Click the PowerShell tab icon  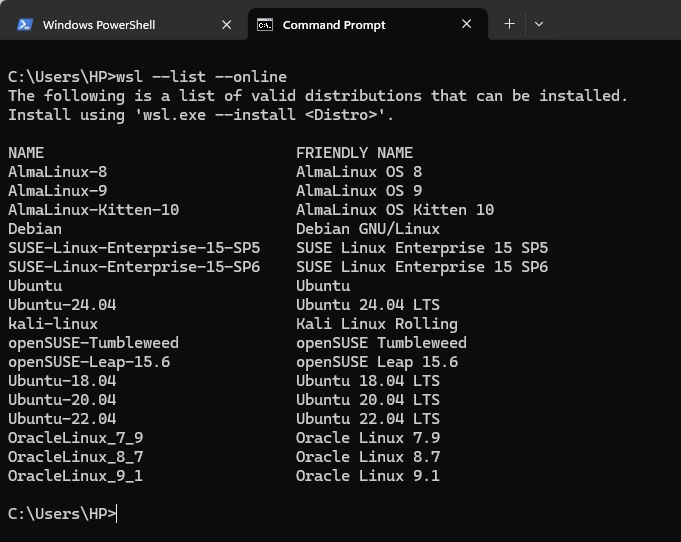tap(25, 25)
